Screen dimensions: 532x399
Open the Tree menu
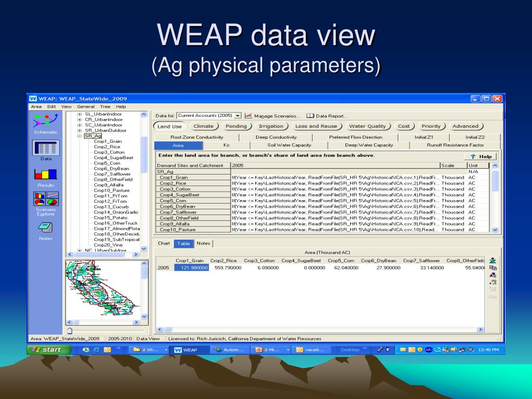(x=105, y=107)
